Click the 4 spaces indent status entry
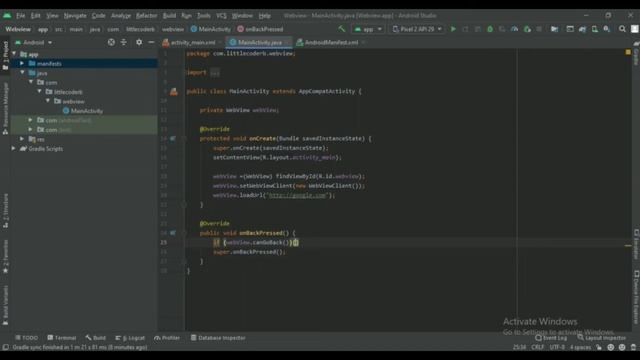640x360 pixels. tap(580, 347)
